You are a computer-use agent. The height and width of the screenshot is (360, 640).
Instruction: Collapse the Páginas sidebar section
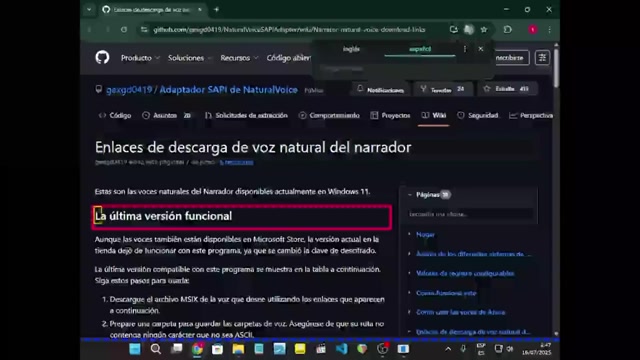pos(410,195)
